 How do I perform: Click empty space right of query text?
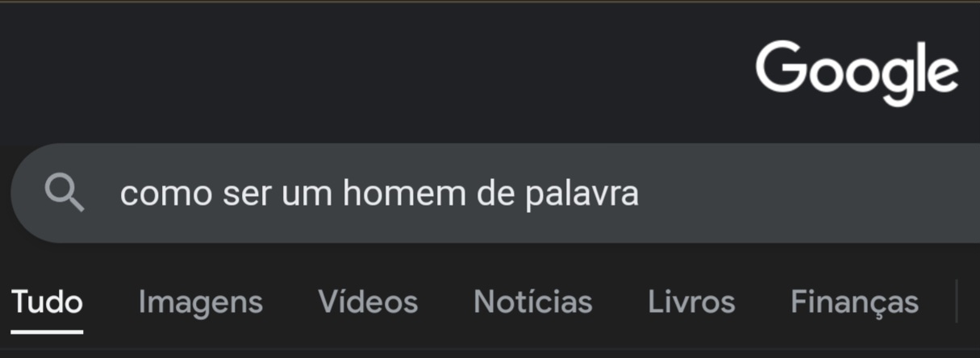(x=807, y=194)
